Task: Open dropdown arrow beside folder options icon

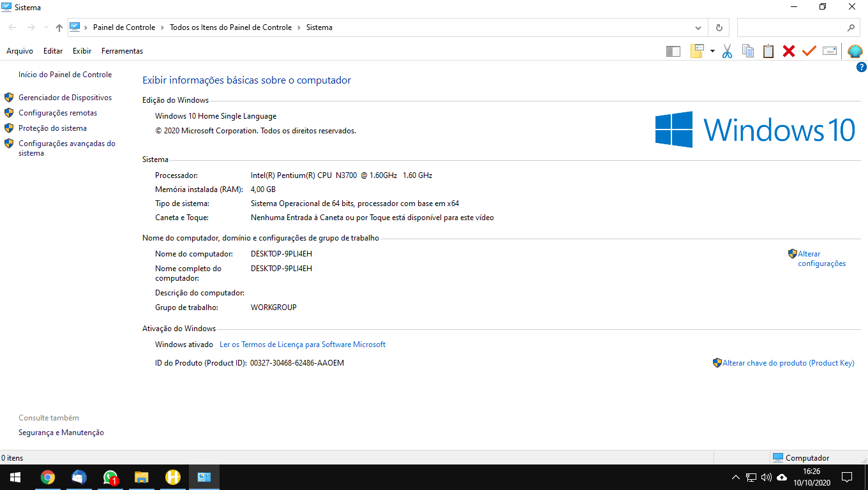Action: (x=712, y=52)
